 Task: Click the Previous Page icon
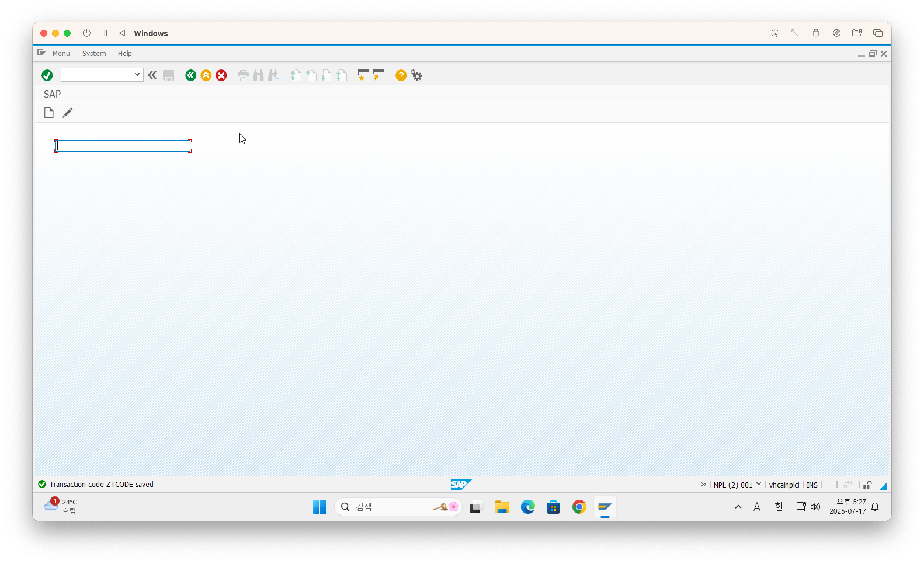click(x=311, y=75)
